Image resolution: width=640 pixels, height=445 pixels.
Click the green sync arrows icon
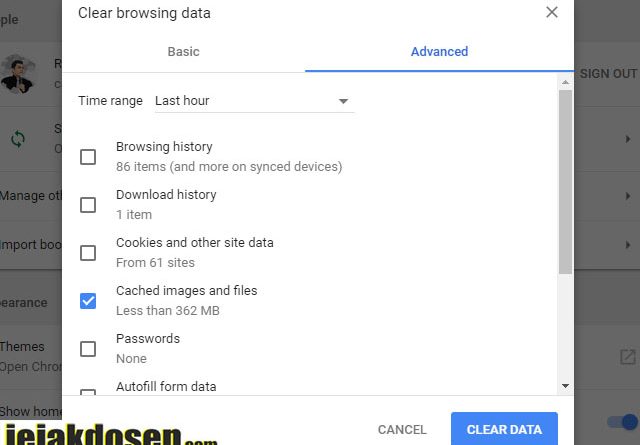click(18, 139)
